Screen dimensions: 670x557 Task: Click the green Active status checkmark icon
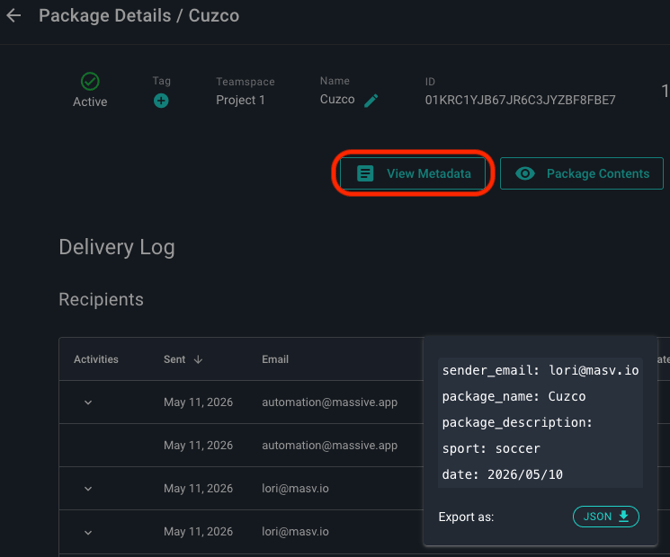[90, 81]
